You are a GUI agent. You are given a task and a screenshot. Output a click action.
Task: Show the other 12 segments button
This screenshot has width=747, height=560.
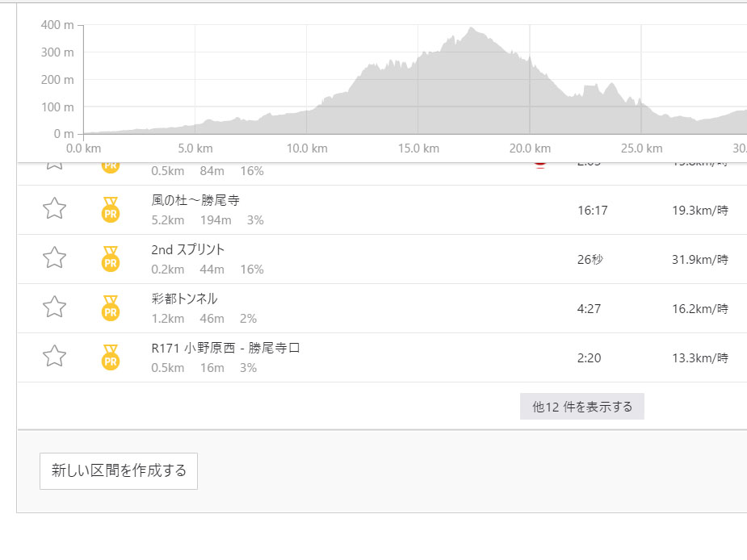(x=582, y=407)
